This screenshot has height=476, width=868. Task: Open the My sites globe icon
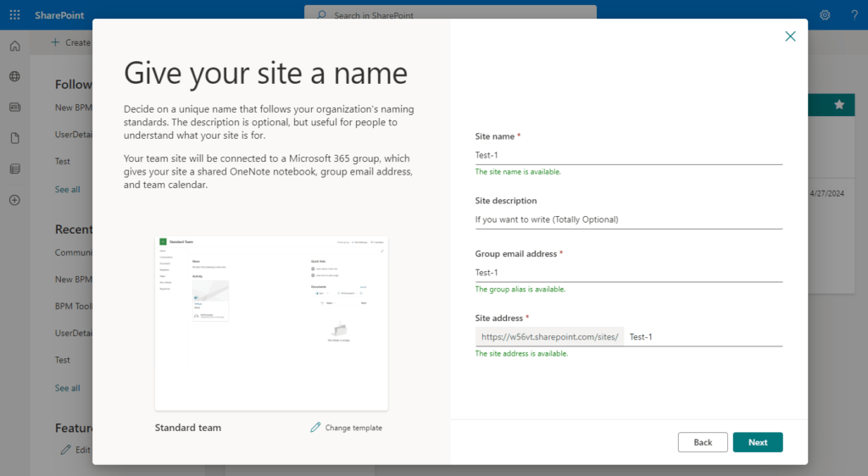click(15, 76)
